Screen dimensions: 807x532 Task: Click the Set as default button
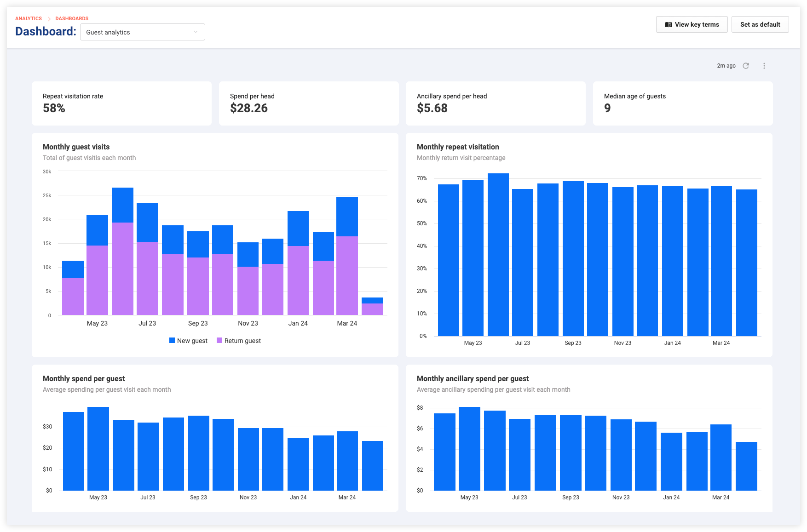coord(760,24)
